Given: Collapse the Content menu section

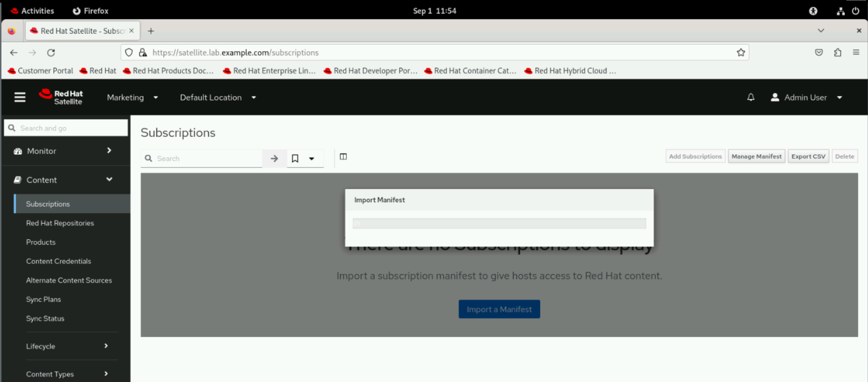Looking at the screenshot, I should (109, 179).
